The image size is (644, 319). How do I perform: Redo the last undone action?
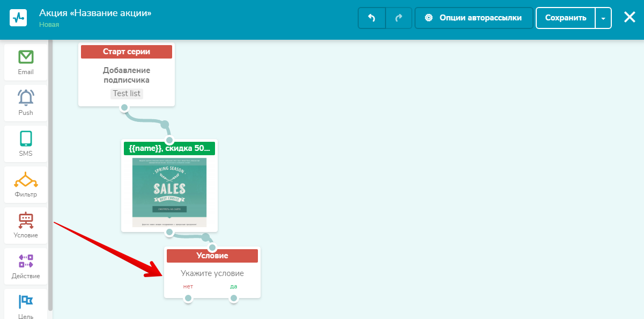coord(398,18)
